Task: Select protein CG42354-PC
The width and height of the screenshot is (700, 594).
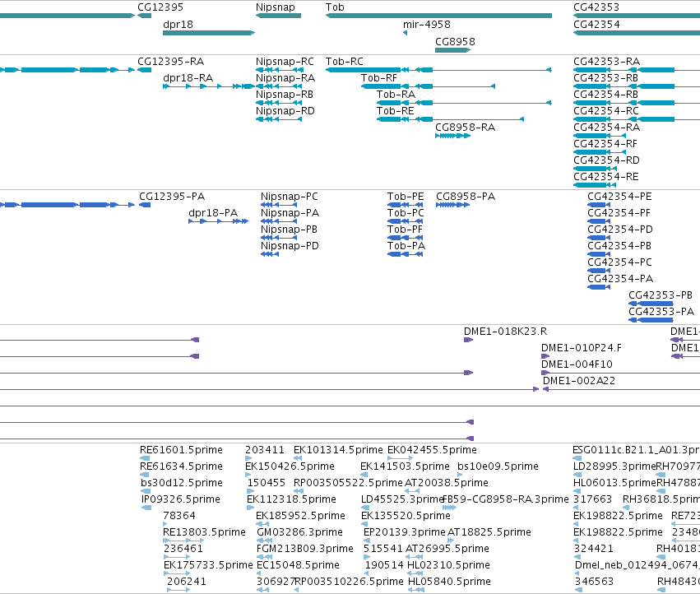Action: [x=599, y=271]
